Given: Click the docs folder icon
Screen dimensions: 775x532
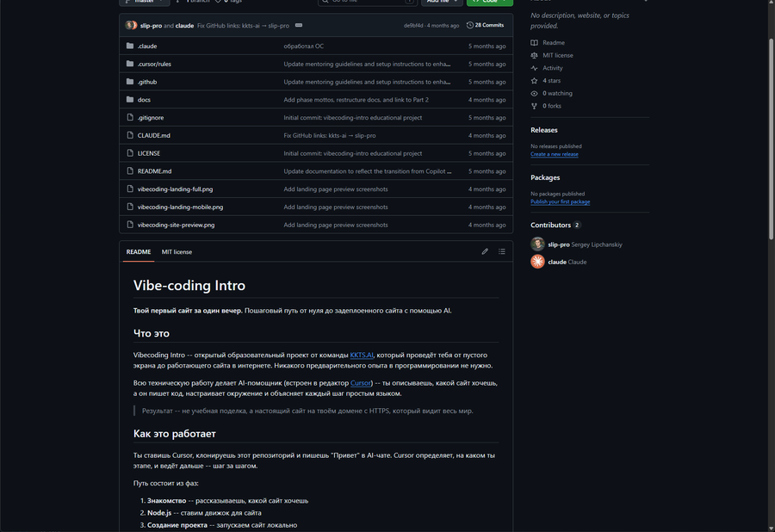Looking at the screenshot, I should (x=130, y=99).
